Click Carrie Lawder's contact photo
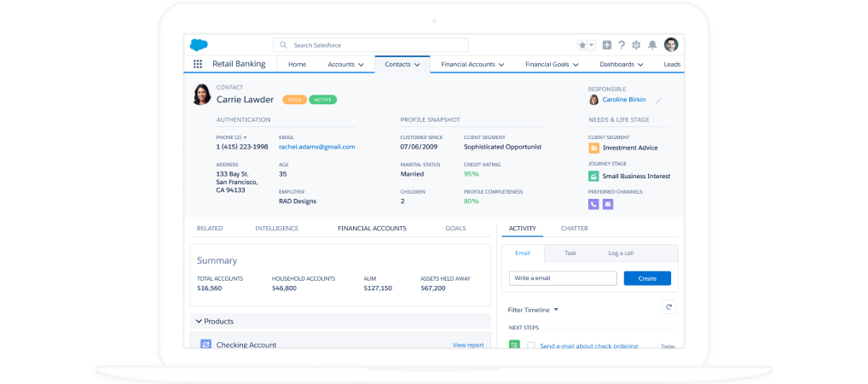This screenshot has width=868, height=384. 201,95
